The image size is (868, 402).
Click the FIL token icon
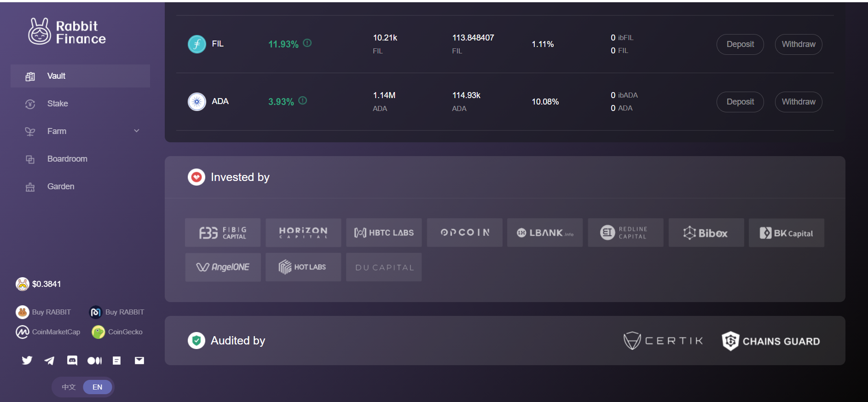197,44
